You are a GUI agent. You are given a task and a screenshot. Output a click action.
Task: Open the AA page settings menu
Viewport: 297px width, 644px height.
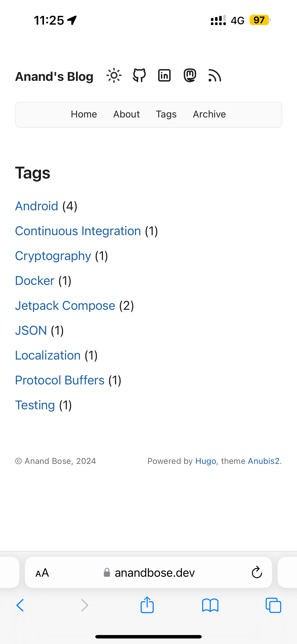(x=42, y=573)
